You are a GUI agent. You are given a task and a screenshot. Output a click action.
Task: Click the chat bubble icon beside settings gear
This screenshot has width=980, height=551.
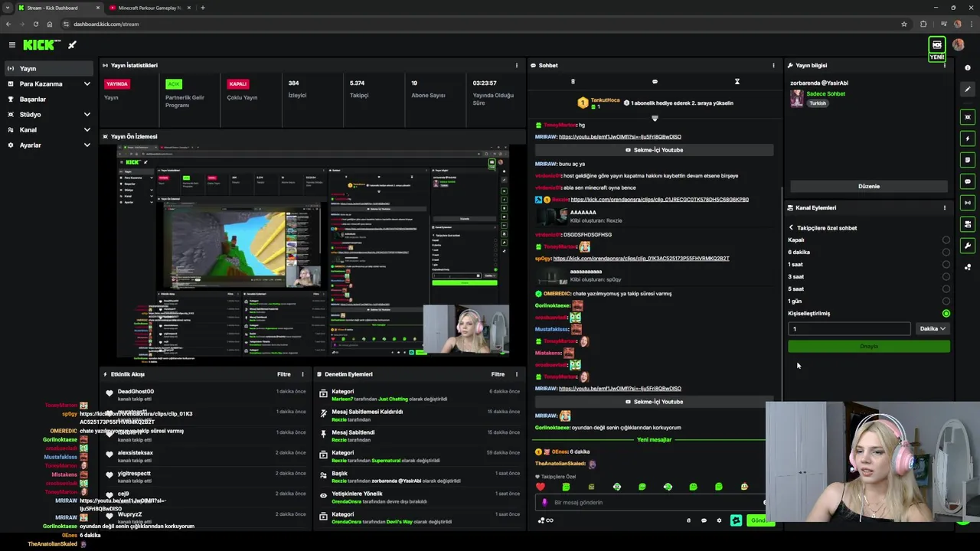coord(704,520)
